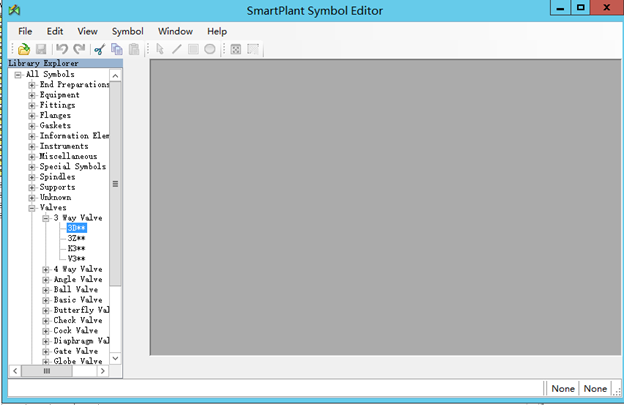The height and width of the screenshot is (405, 624).
Task: Click the tree scroll down arrow
Action: [115, 358]
